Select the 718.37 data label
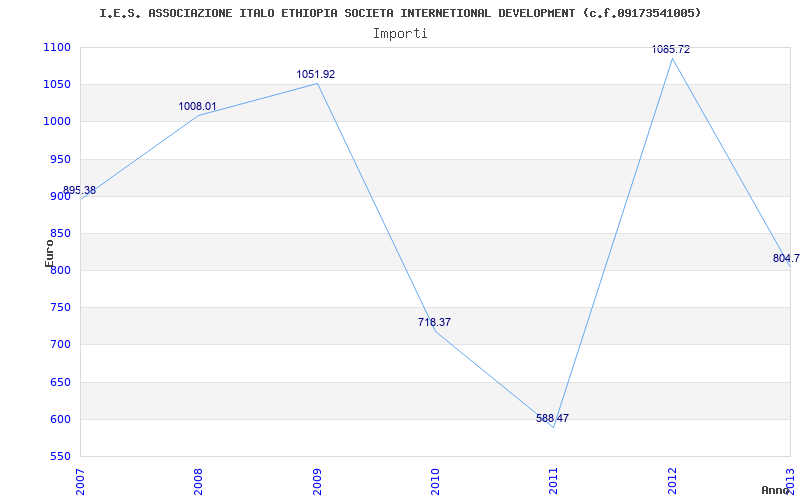This screenshot has width=800, height=500. coord(434,322)
